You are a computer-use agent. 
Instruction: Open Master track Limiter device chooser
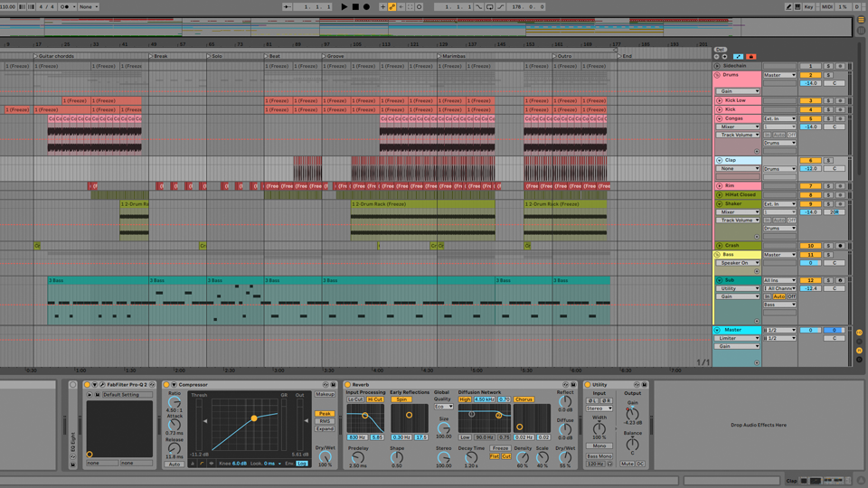click(x=738, y=338)
